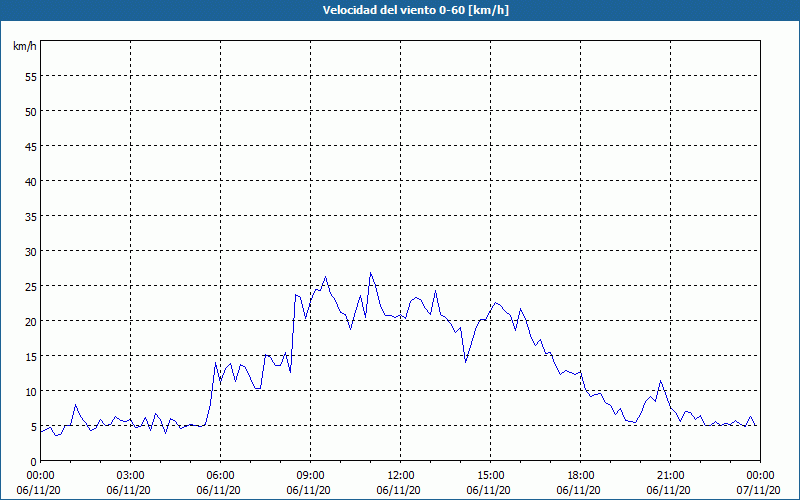Image resolution: width=800 pixels, height=500 pixels.
Task: Click the 03:00 time label on x-axis
Action: [x=131, y=476]
